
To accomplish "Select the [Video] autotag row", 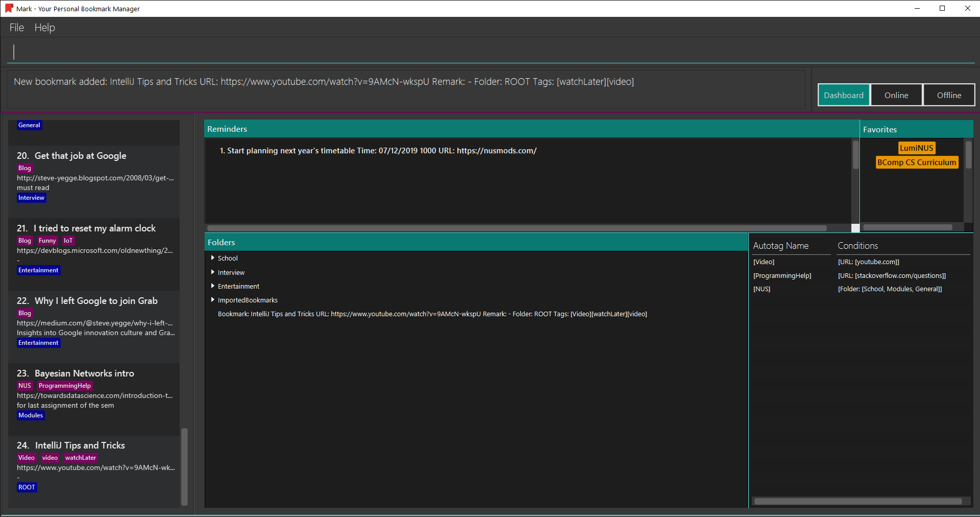I will 764,262.
